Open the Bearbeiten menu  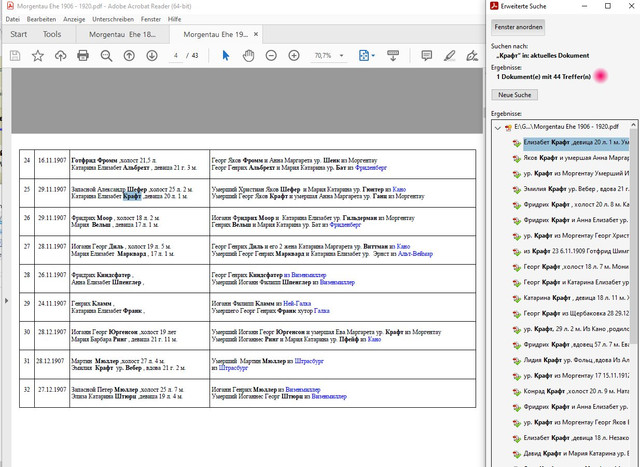click(x=41, y=19)
